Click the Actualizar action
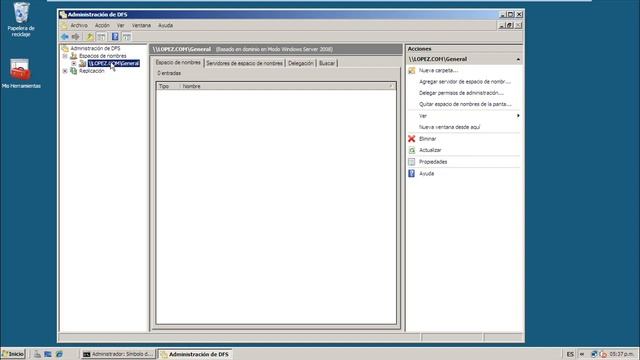Image resolution: width=640 pixels, height=360 pixels. click(x=430, y=150)
